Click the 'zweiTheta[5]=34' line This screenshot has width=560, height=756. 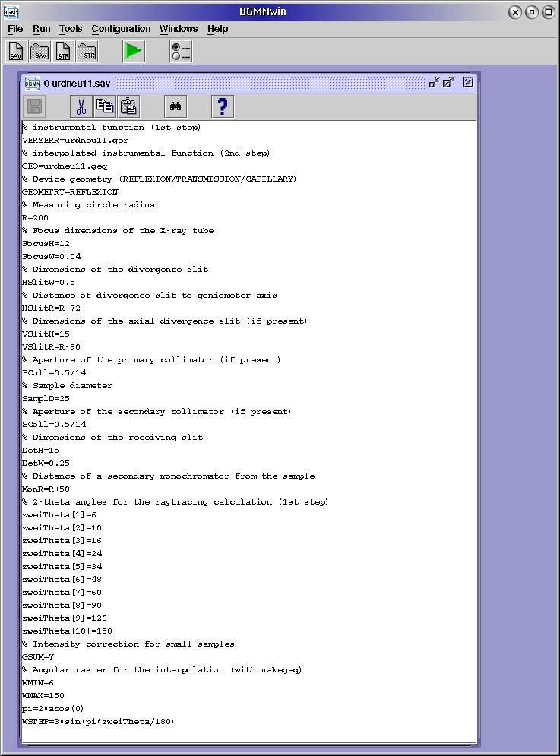click(x=62, y=567)
